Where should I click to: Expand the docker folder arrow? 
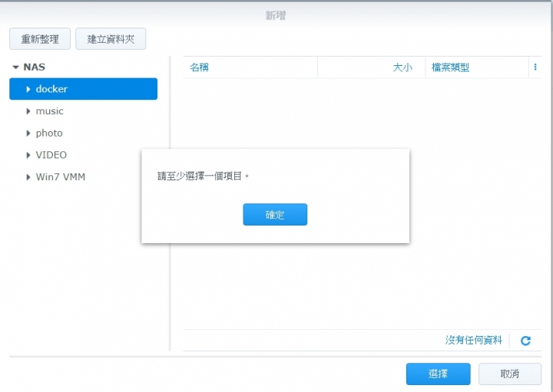click(28, 89)
